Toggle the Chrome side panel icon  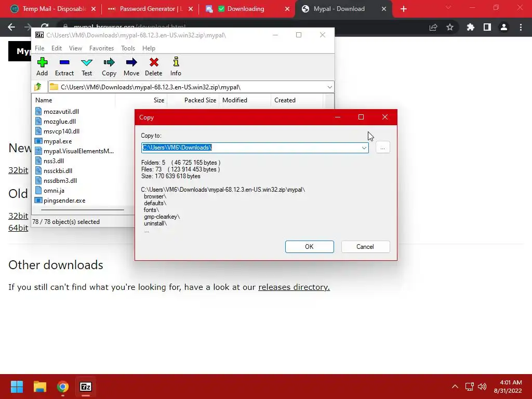pos(487,27)
